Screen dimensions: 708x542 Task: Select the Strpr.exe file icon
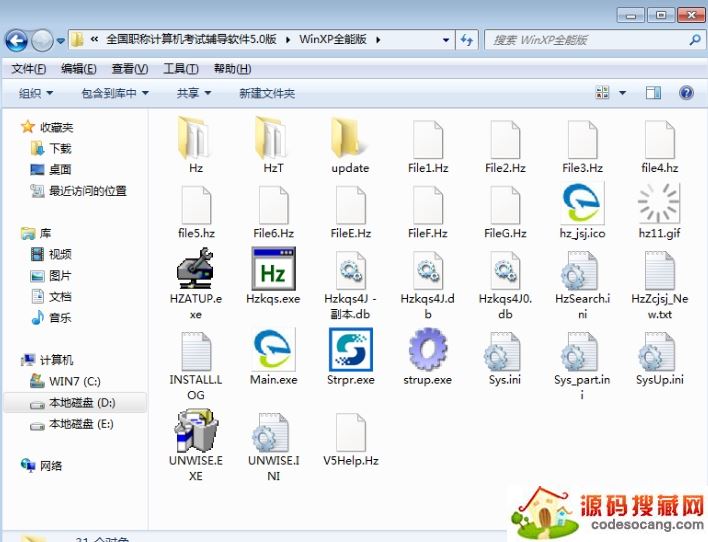[x=350, y=351]
